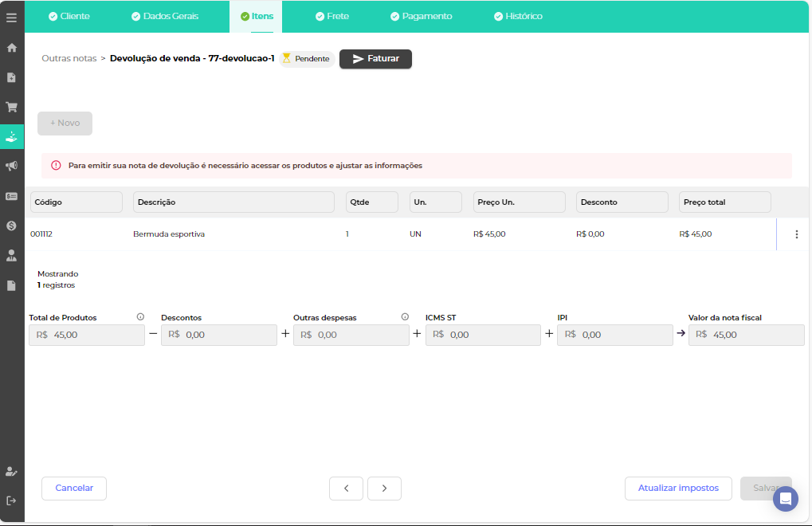Click the info icon beside Outras despesas

click(405, 317)
